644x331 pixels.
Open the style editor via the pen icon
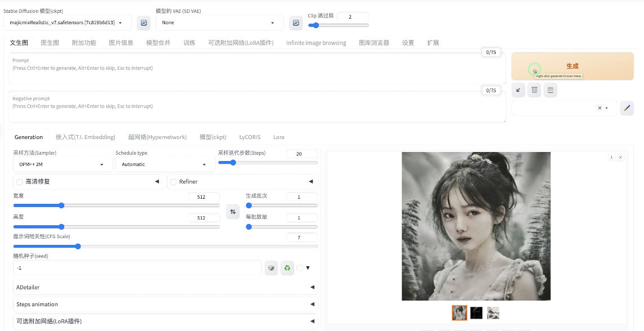point(627,108)
